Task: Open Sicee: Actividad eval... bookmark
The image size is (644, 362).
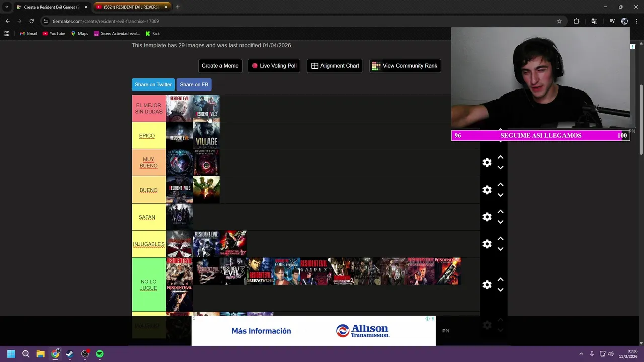Action: click(116, 34)
